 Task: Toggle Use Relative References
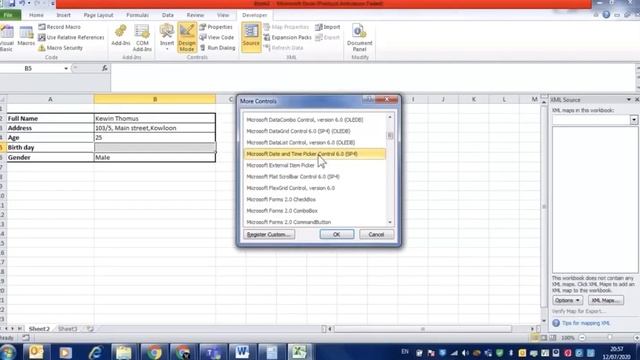coord(71,37)
